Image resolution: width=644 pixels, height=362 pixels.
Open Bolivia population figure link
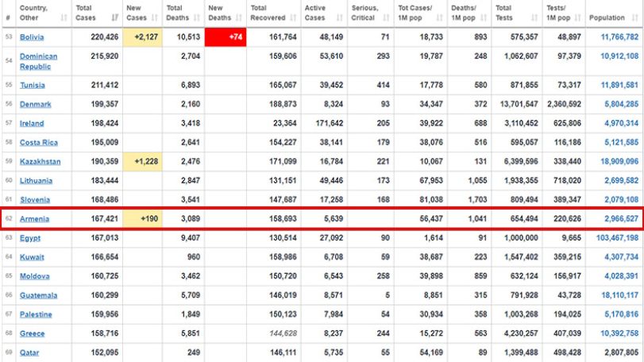pyautogui.click(x=619, y=37)
